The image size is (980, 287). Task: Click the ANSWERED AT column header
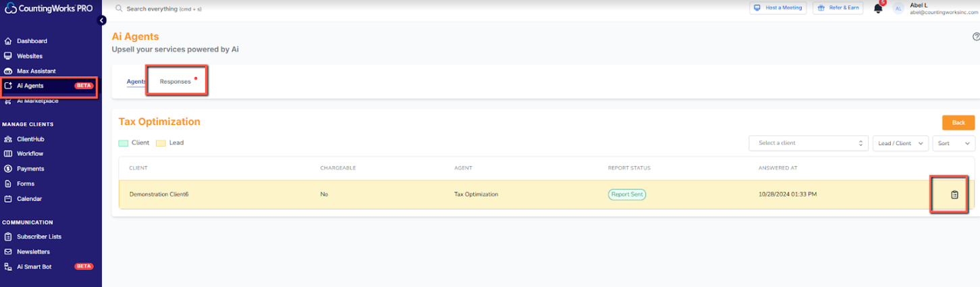click(x=778, y=168)
